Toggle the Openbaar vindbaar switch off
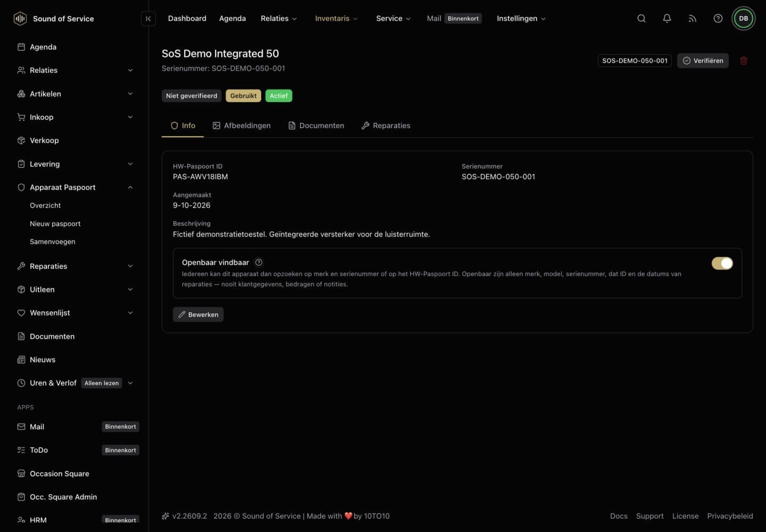Viewport: 766px width, 532px height. coord(722,263)
